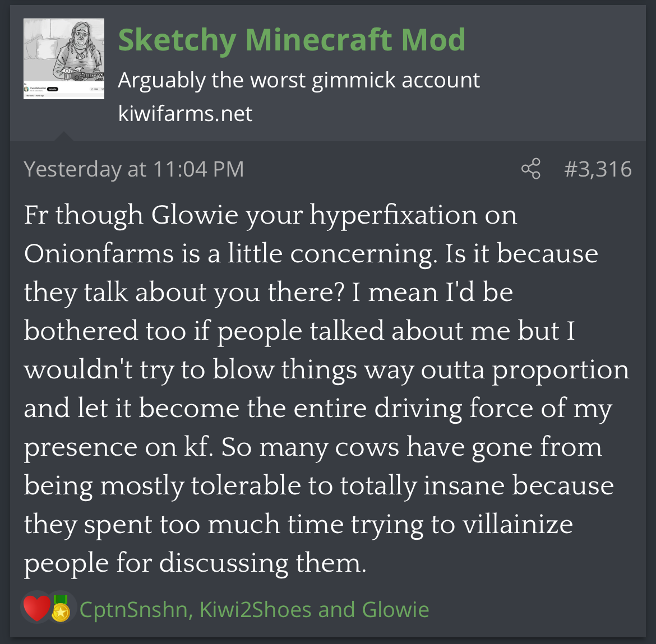Click the kiwifarms.net text under the username
Image resolution: width=656 pixels, height=644 pixels.
coord(185,114)
